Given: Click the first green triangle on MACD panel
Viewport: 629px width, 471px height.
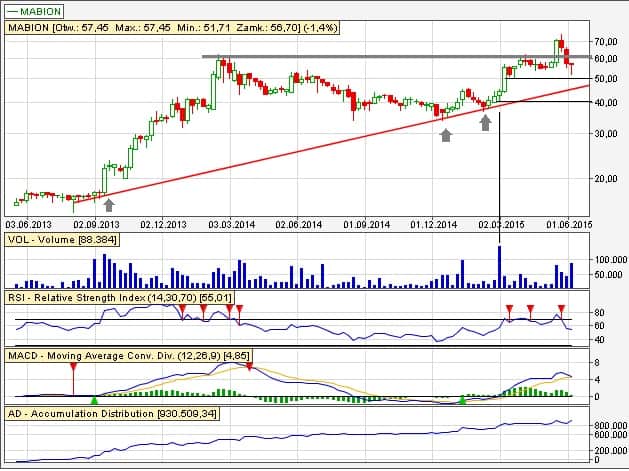Looking at the screenshot, I should coord(94,399).
